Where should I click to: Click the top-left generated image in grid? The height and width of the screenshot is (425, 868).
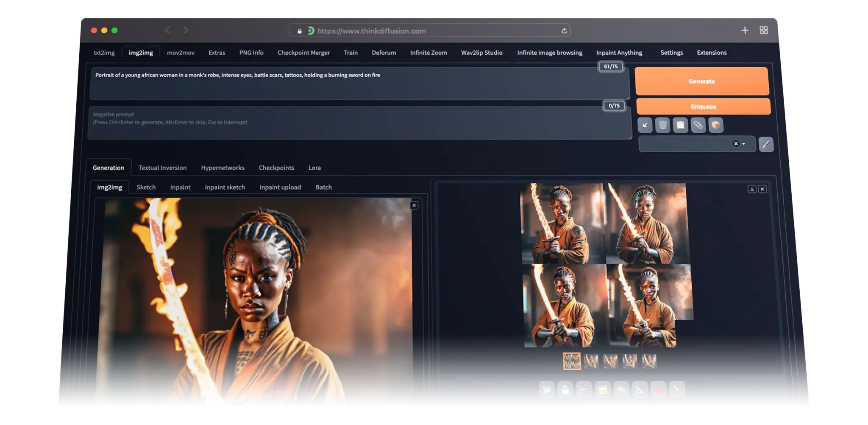(562, 224)
